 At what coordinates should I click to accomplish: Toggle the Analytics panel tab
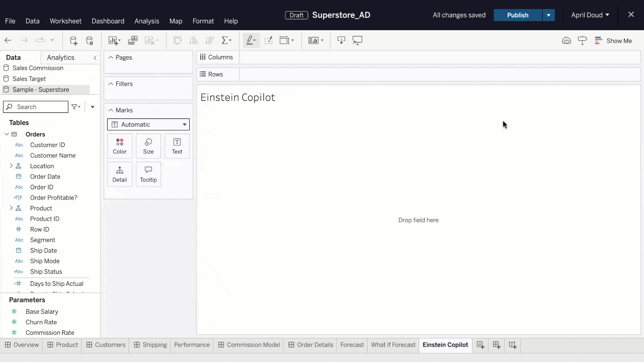[61, 57]
